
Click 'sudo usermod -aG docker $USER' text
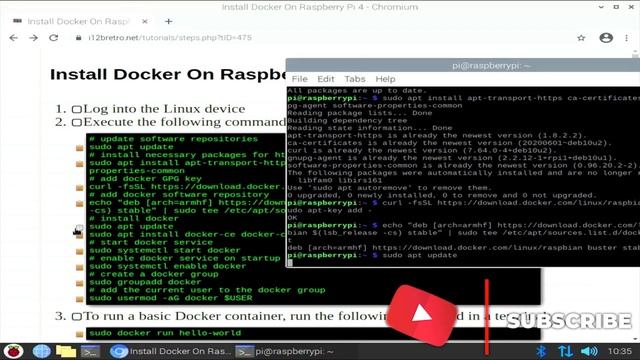(171, 298)
